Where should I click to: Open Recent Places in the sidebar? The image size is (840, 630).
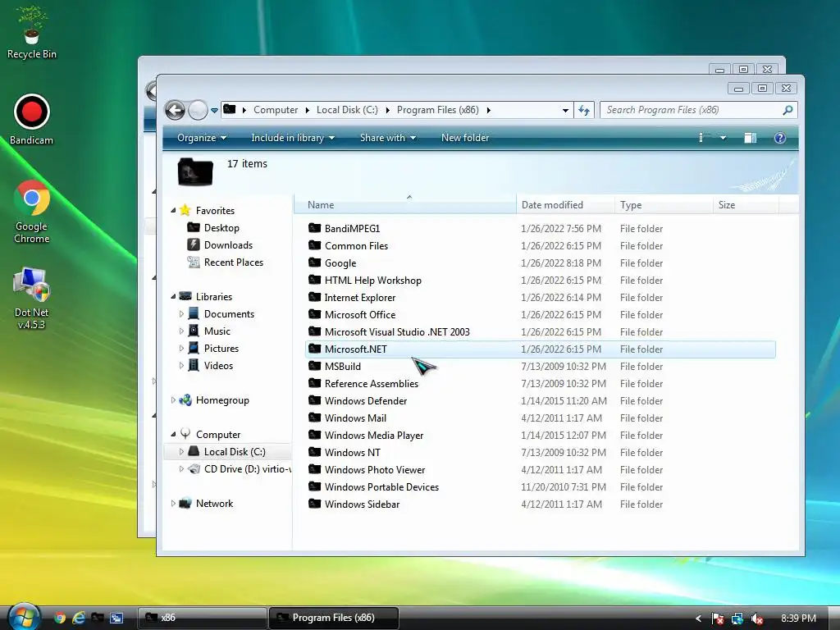click(x=234, y=262)
